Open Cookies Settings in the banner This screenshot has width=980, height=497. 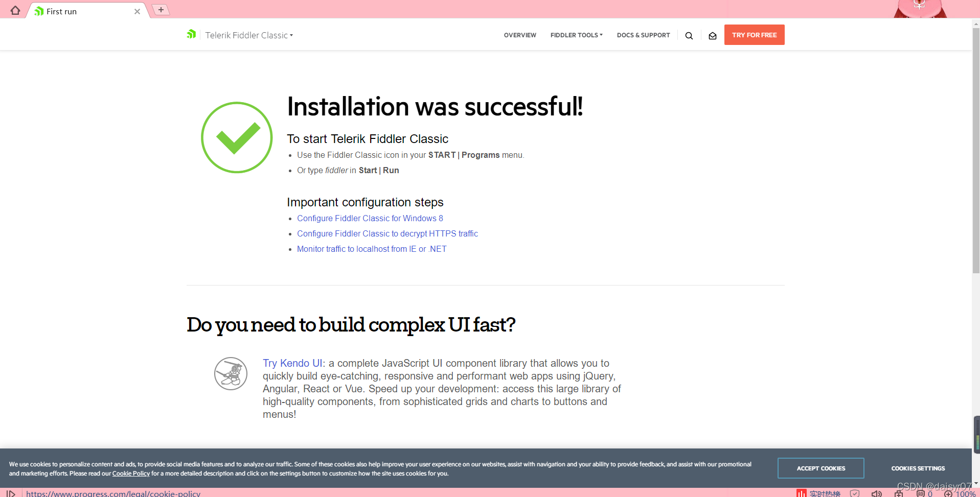pyautogui.click(x=918, y=468)
